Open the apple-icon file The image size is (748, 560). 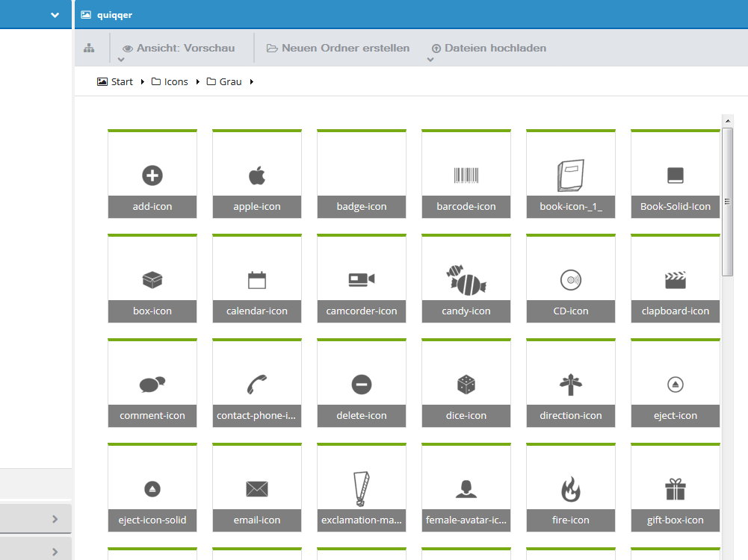coord(257,175)
